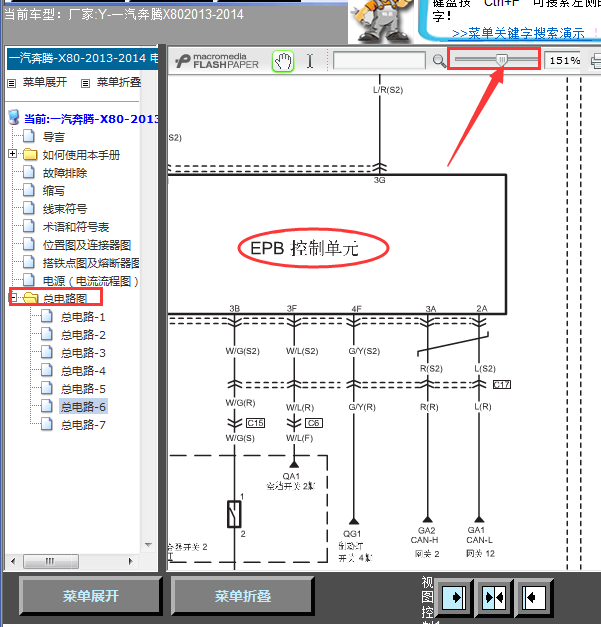Click the C17 connector label
Image resolution: width=601 pixels, height=627 pixels.
pyautogui.click(x=502, y=385)
